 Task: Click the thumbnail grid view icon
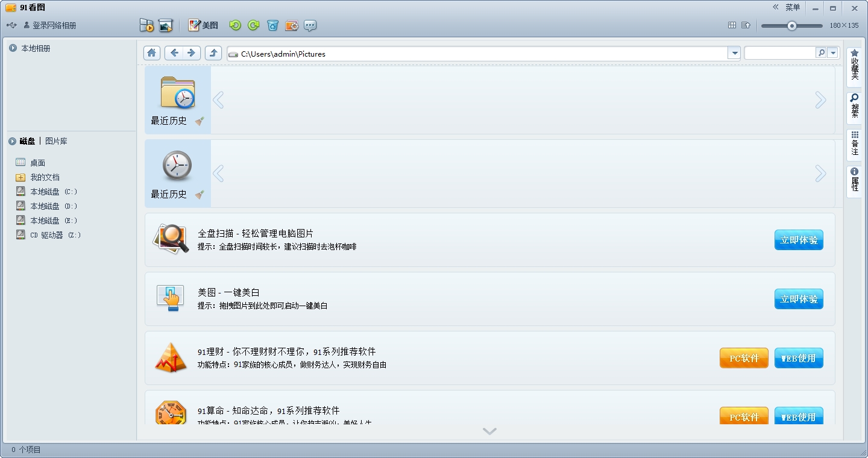(x=732, y=25)
